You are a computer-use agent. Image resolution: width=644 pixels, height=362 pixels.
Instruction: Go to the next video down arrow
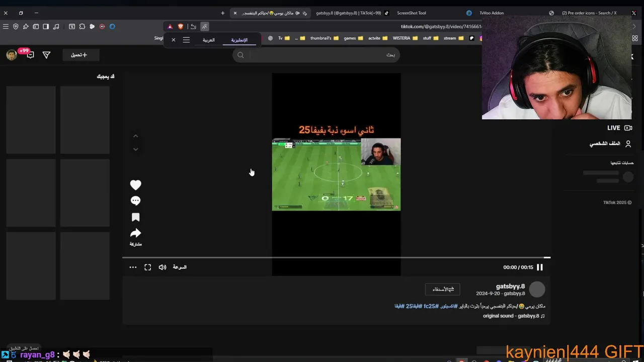(x=135, y=149)
